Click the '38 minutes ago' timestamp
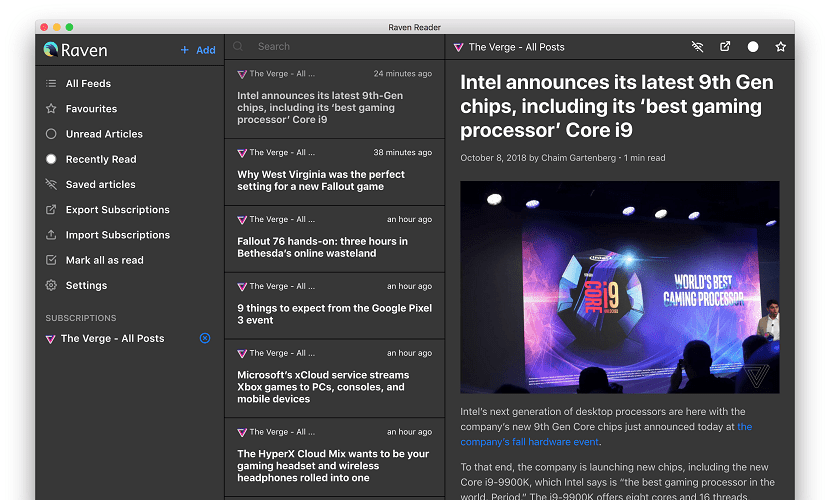The width and height of the screenshot is (830, 500). [402, 152]
